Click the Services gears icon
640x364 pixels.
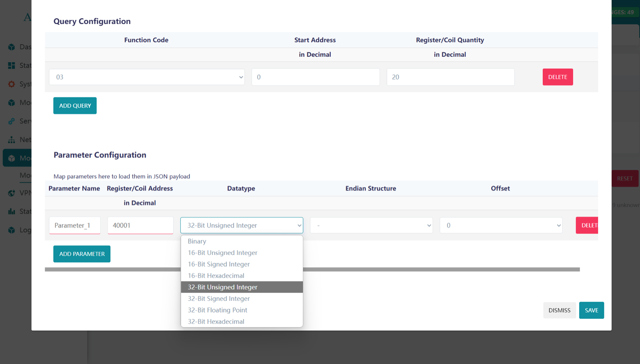[11, 121]
